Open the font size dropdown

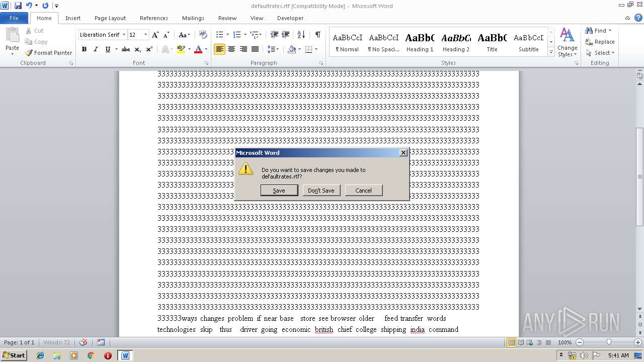146,35
